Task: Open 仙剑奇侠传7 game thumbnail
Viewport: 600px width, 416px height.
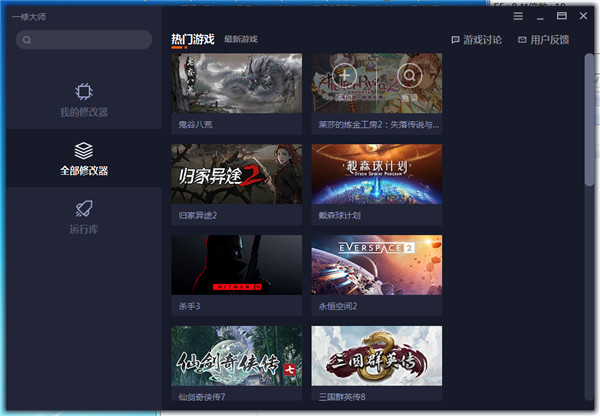Action: (x=236, y=356)
